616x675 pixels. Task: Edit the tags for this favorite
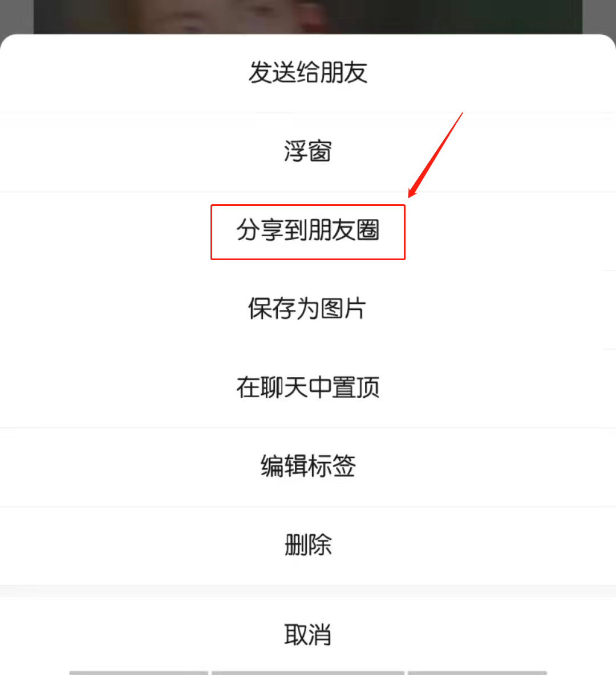click(308, 466)
